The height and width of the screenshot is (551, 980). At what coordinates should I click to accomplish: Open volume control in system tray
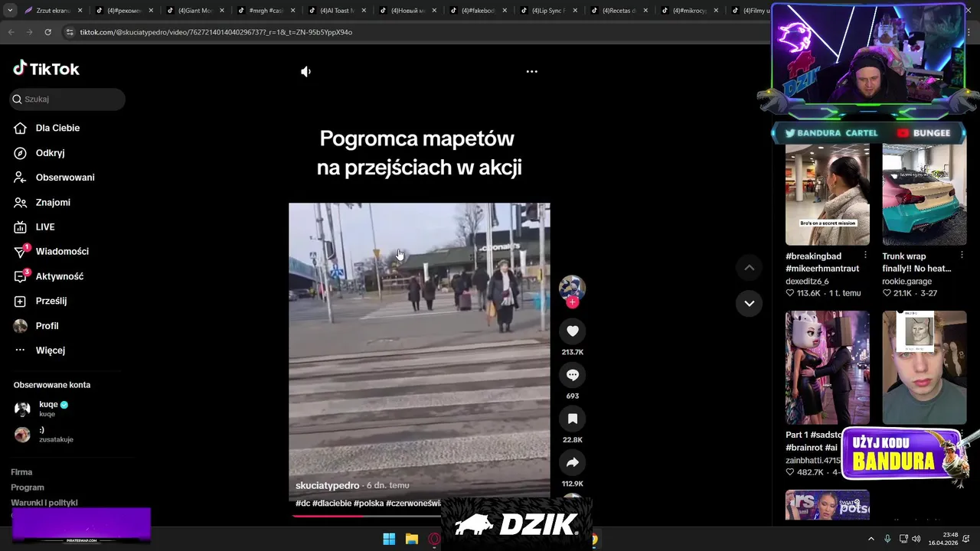[916, 539]
